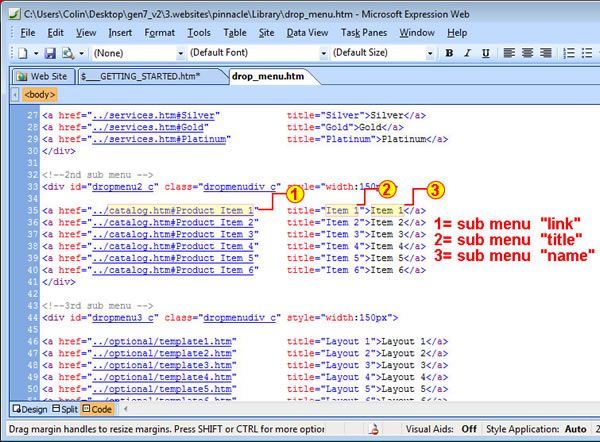Center align text
This screenshot has height=442, width=600.
[526, 53]
